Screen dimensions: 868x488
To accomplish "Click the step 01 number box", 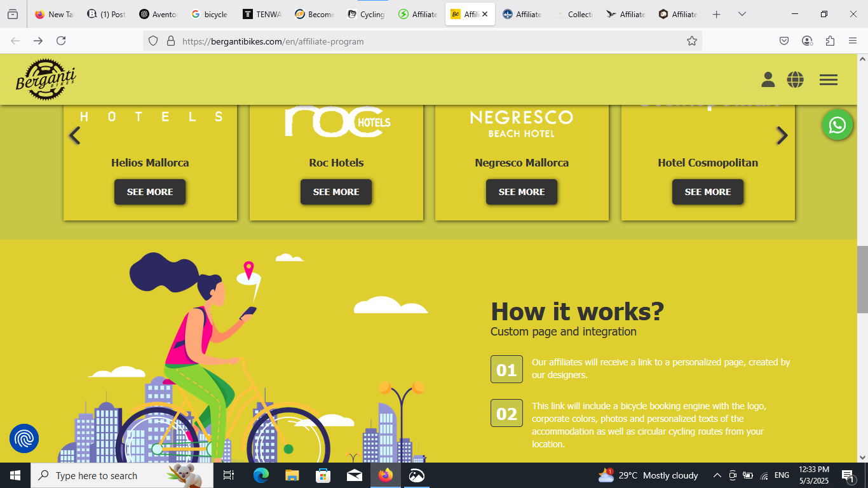I will [506, 370].
